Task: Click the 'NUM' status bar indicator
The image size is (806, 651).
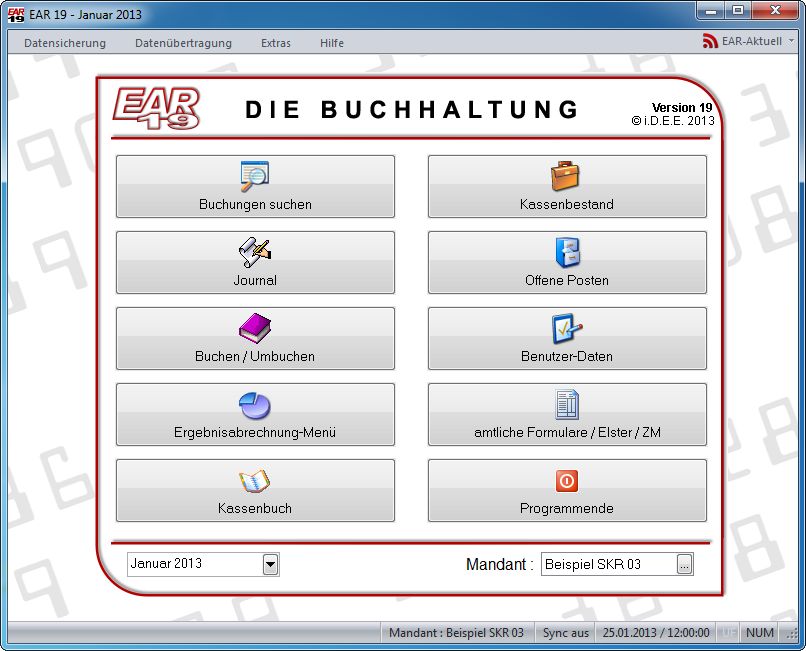Action: tap(760, 632)
